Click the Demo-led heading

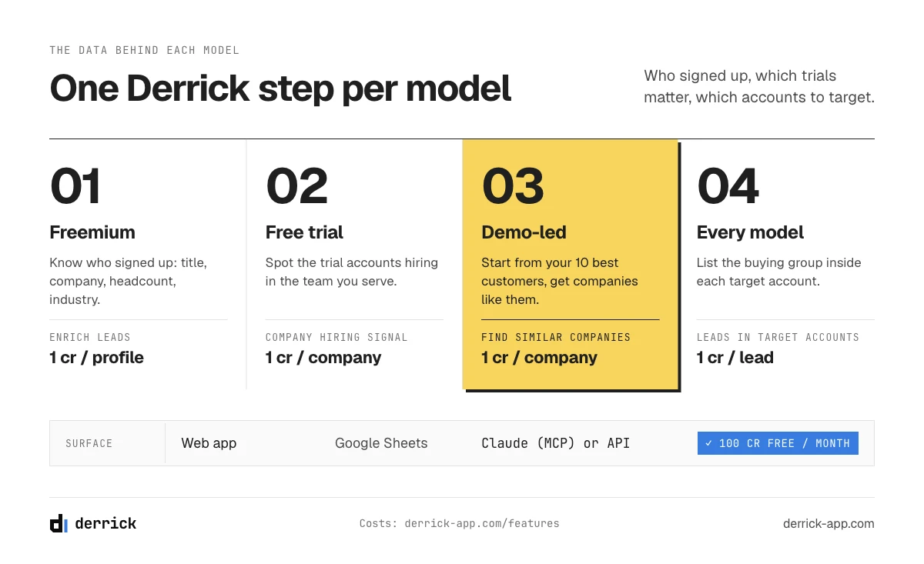[524, 232]
